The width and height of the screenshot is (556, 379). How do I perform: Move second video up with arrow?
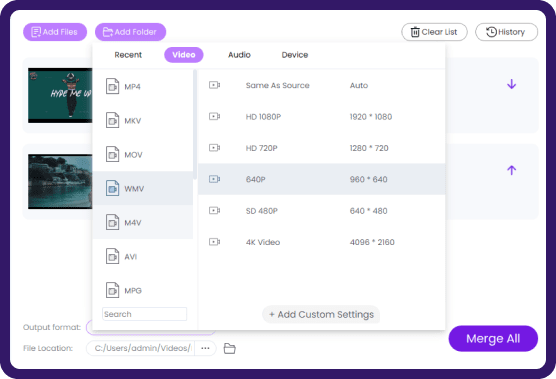coord(511,170)
